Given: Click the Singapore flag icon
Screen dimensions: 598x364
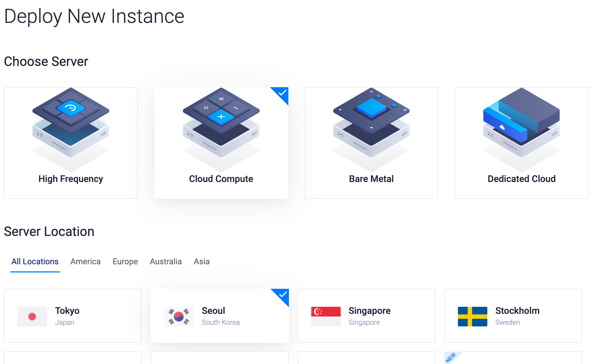Looking at the screenshot, I should pos(326,316).
